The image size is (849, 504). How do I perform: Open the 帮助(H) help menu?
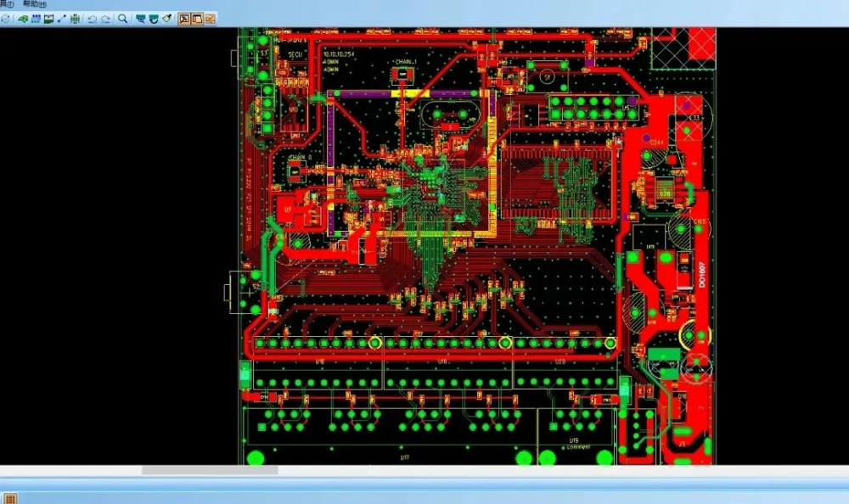[x=34, y=3]
